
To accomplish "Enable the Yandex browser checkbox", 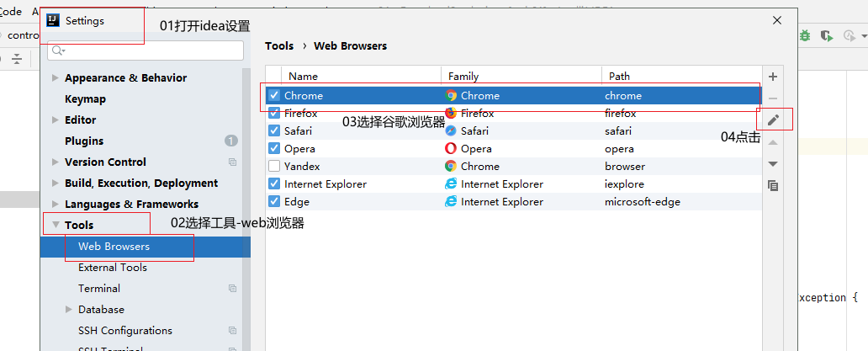I will [274, 166].
